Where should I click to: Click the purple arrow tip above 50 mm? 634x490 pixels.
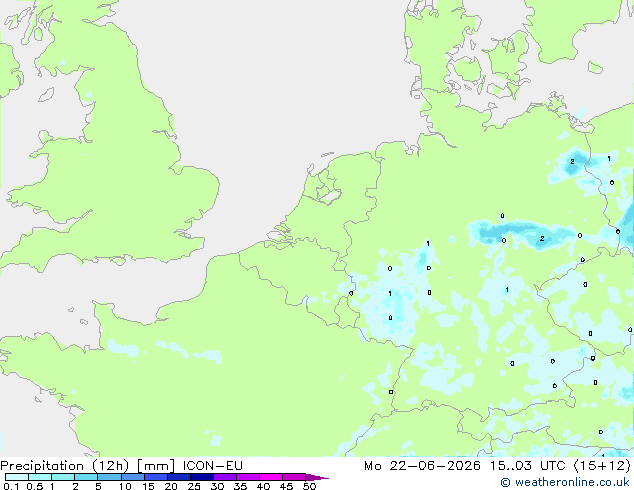pos(317,477)
